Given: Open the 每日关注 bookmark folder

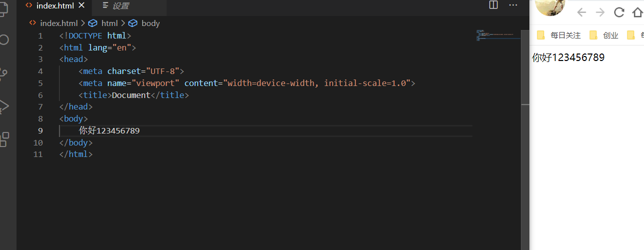Looking at the screenshot, I should click(559, 35).
